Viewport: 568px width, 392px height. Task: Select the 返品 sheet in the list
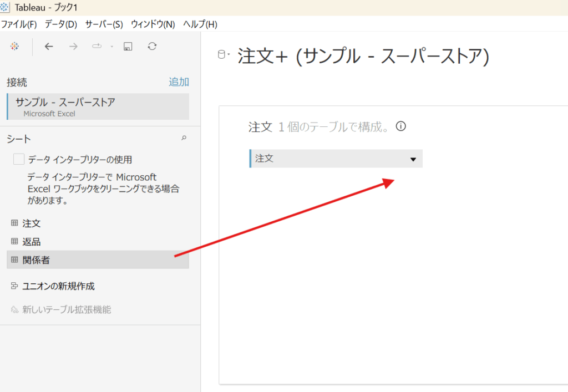tap(31, 242)
